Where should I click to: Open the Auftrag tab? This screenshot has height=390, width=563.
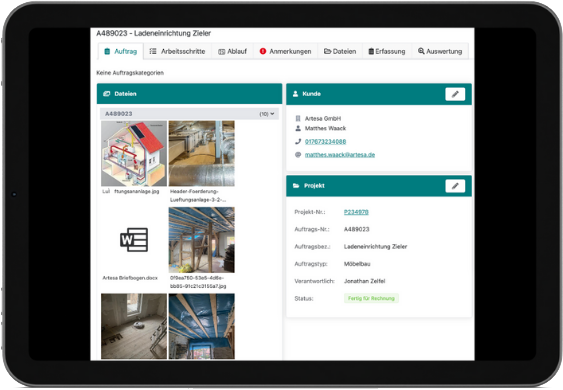click(121, 51)
